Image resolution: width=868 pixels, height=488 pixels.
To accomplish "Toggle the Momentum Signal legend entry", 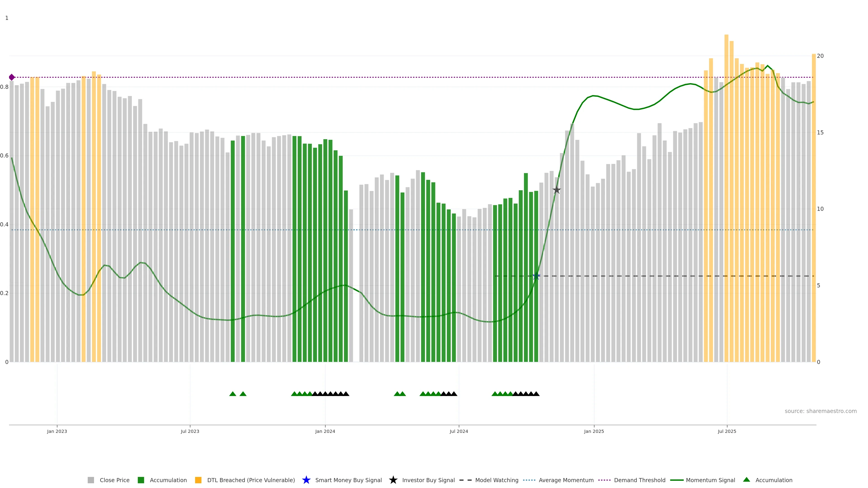I will pyautogui.click(x=710, y=480).
